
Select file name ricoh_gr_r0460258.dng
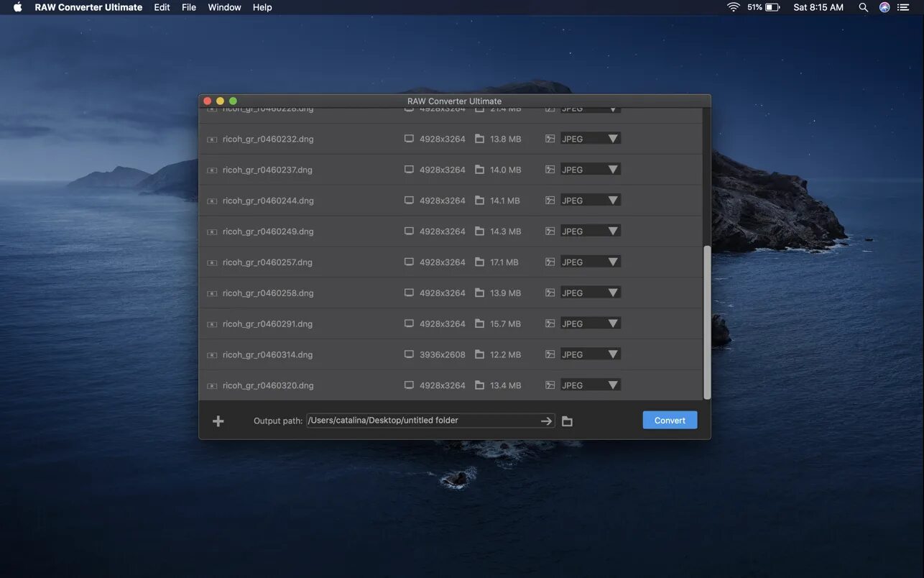(268, 294)
